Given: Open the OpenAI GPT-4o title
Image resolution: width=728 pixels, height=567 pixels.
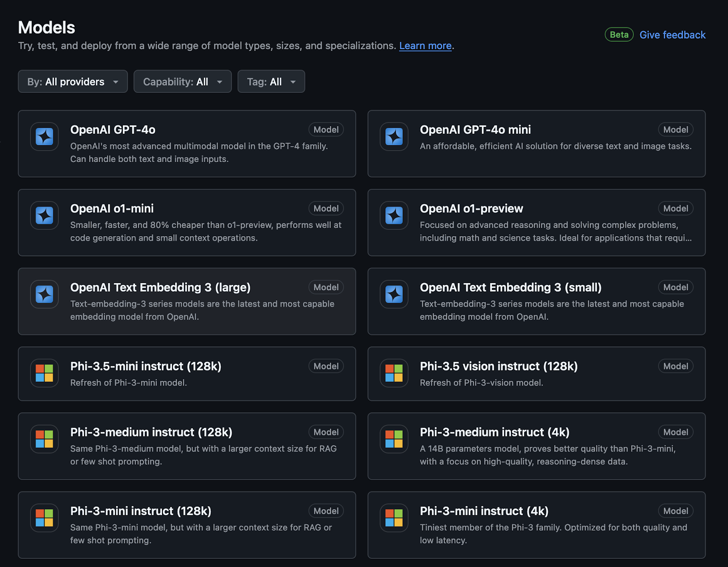Looking at the screenshot, I should [113, 130].
